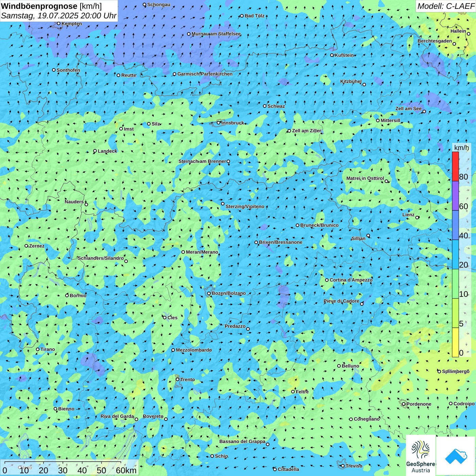
Task: Click the red 80 km/h legend swatch
Action: [x=455, y=166]
